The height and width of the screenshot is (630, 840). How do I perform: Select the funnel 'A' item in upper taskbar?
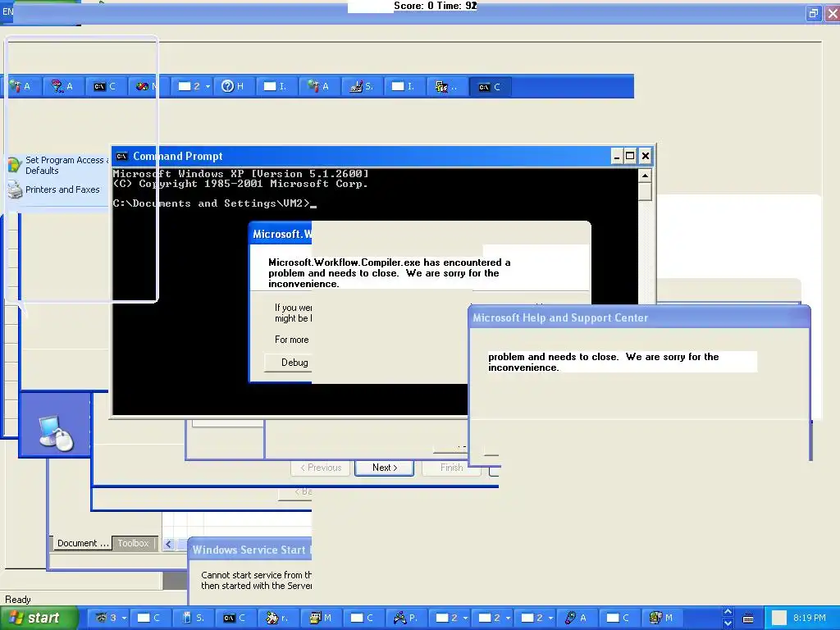coord(62,86)
